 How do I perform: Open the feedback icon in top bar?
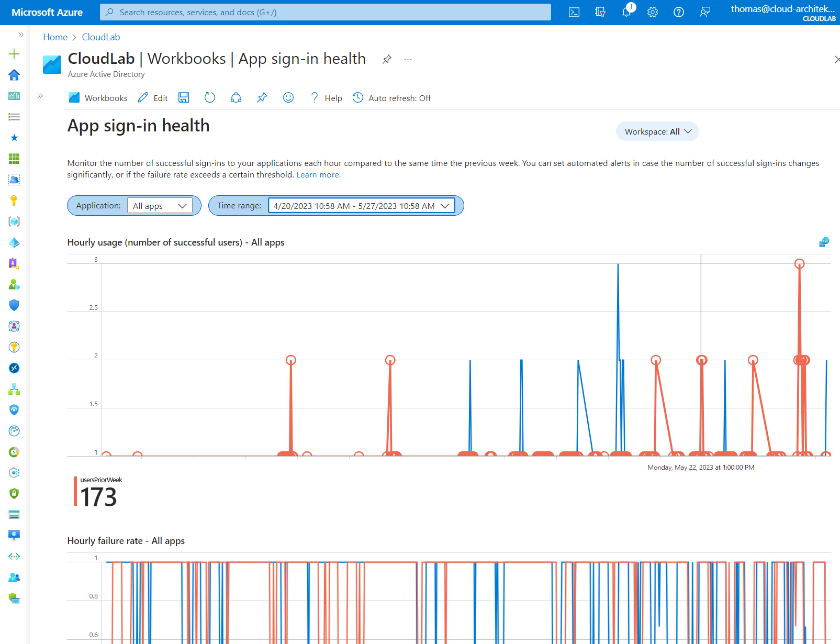pyautogui.click(x=705, y=12)
